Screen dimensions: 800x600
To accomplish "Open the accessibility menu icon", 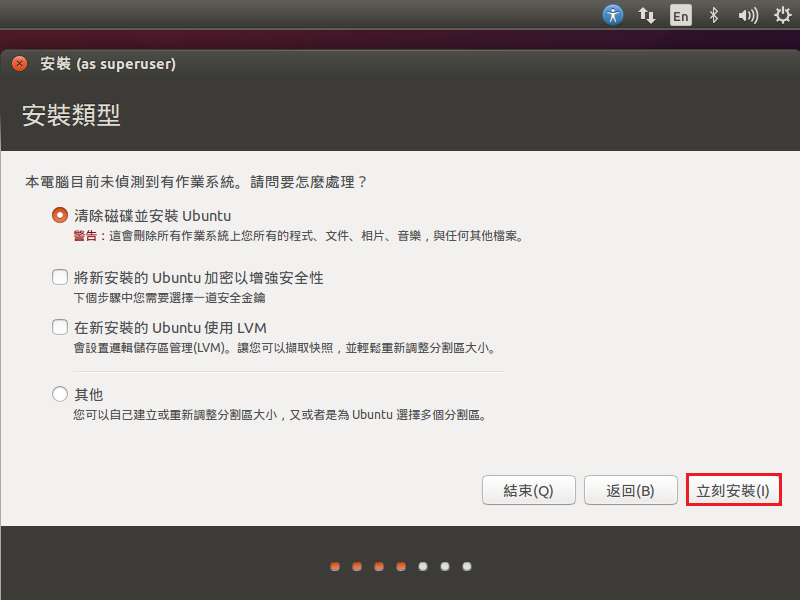I will (613, 15).
